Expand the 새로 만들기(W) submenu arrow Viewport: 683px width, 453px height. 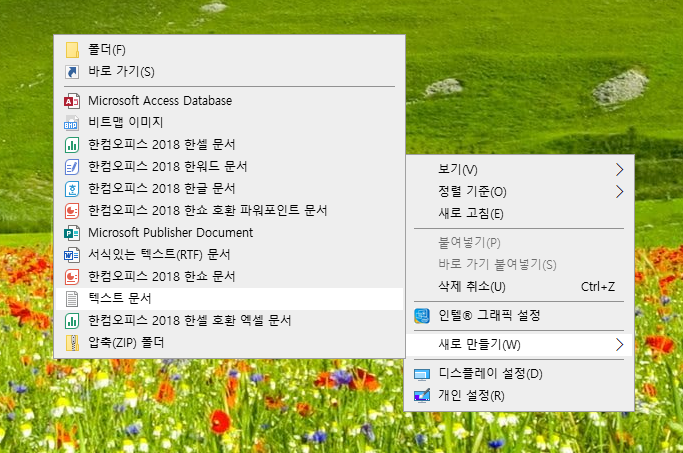coord(619,345)
